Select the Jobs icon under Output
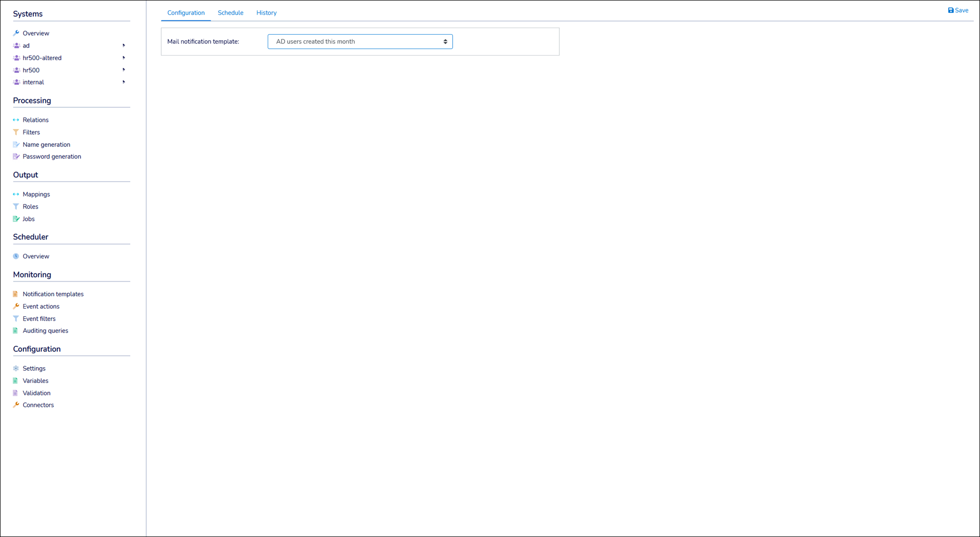 coord(16,218)
